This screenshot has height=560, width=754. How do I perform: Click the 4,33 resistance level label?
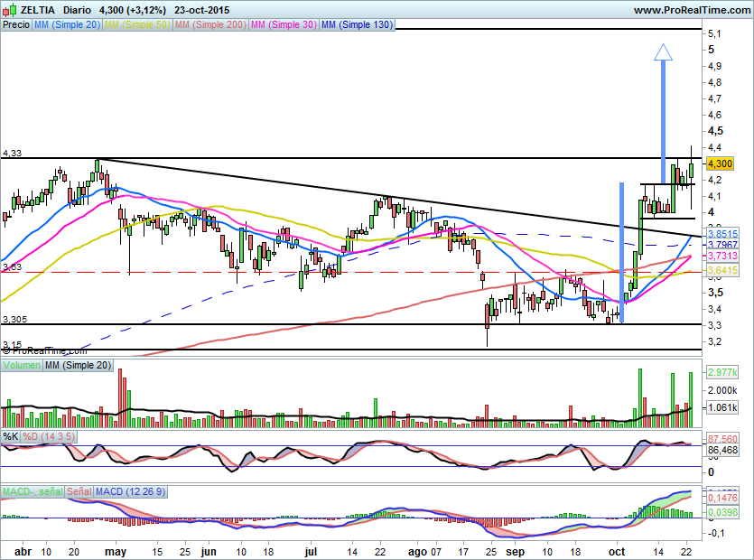[12, 154]
